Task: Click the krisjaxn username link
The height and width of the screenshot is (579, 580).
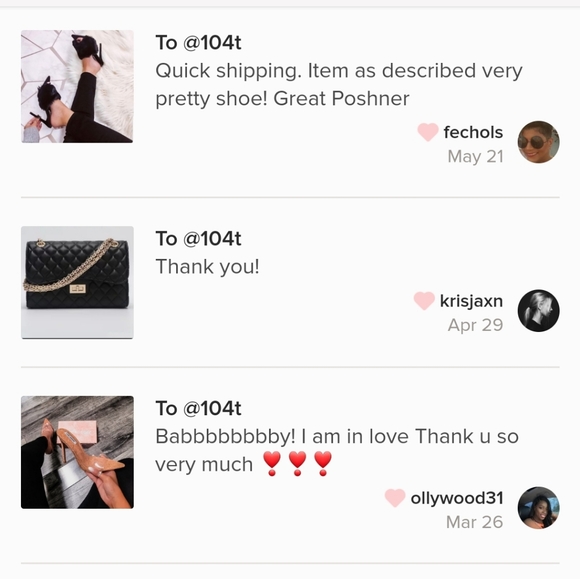Action: coord(471,301)
